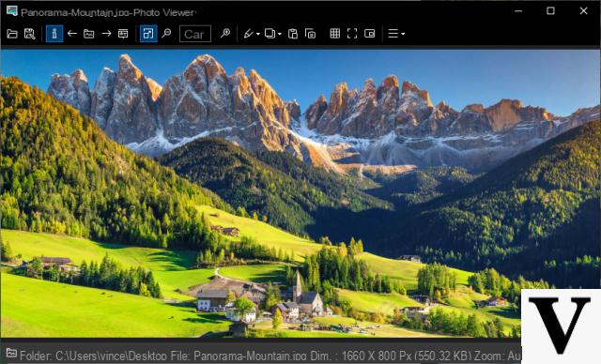Expand the main menu dropdown arrow
Screen dimensions: 601x364
tap(403, 34)
